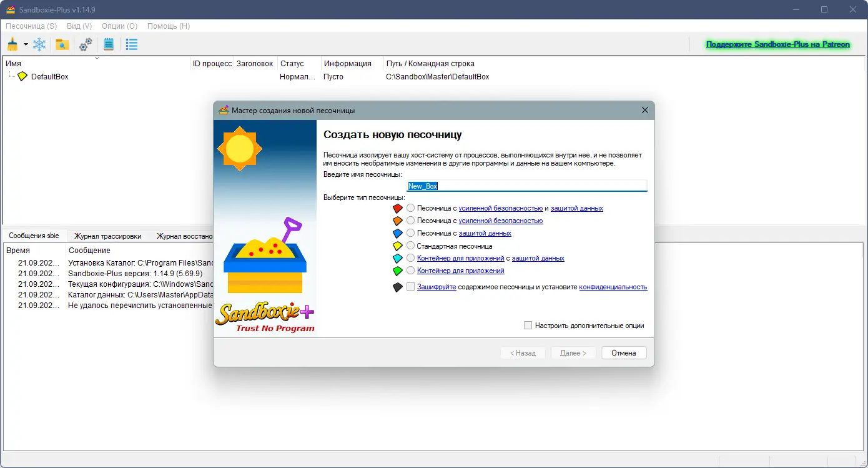Select sandbox with усиленной безопасностью и защитой данных

pyautogui.click(x=410, y=207)
